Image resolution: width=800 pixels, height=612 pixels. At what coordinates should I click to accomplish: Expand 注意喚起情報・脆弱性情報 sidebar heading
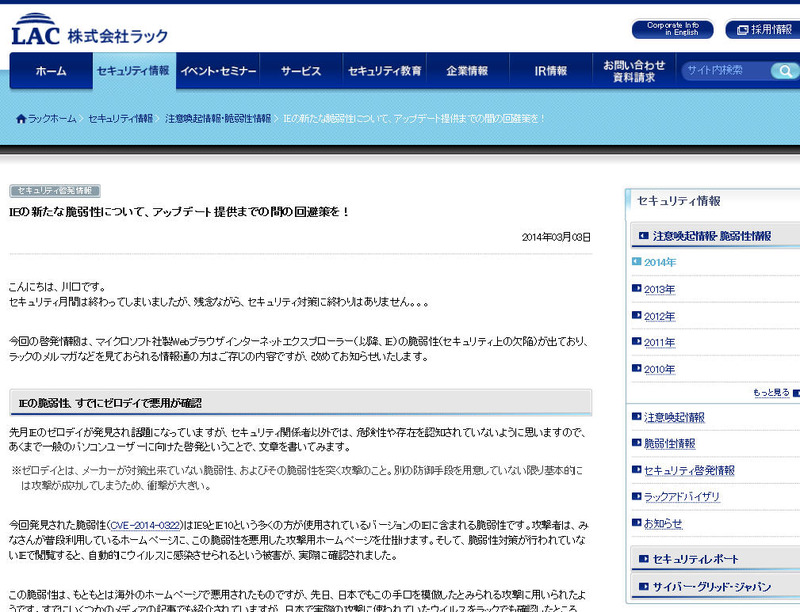712,237
